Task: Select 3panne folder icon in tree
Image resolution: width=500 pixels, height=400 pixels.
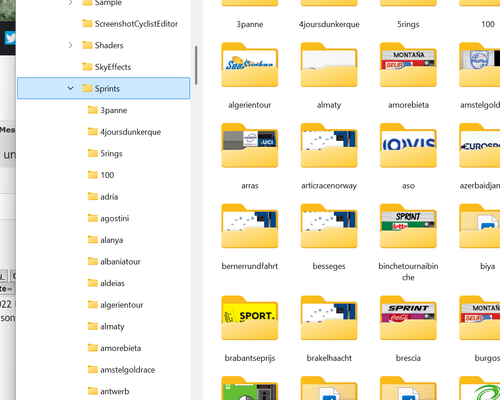Action: pos(93,110)
